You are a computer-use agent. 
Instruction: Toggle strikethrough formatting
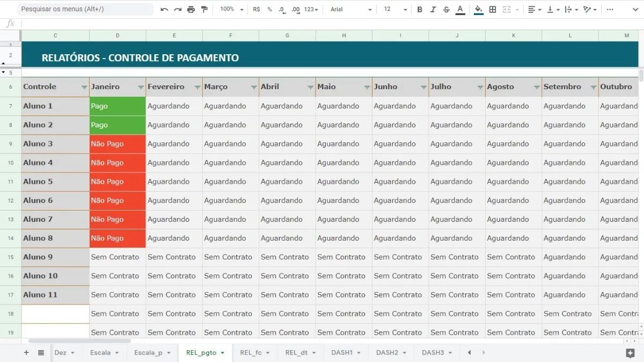tap(447, 10)
